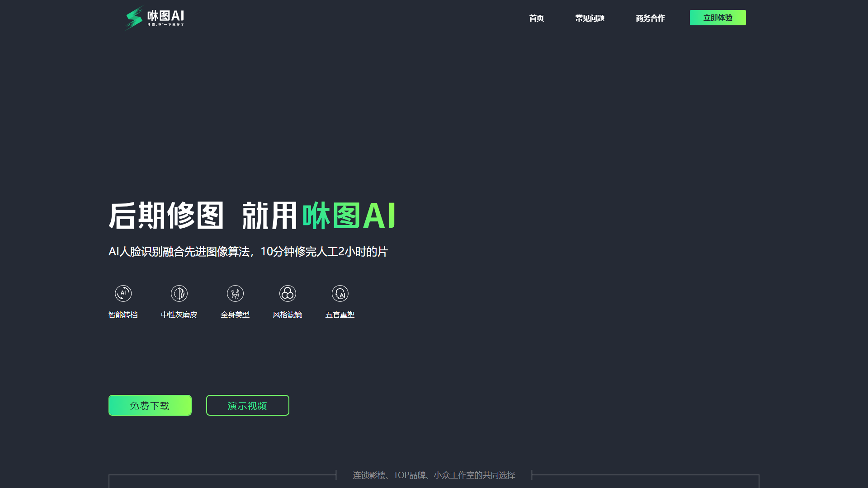The height and width of the screenshot is (488, 868).
Task: Click the 立即体验 green button
Action: click(717, 18)
